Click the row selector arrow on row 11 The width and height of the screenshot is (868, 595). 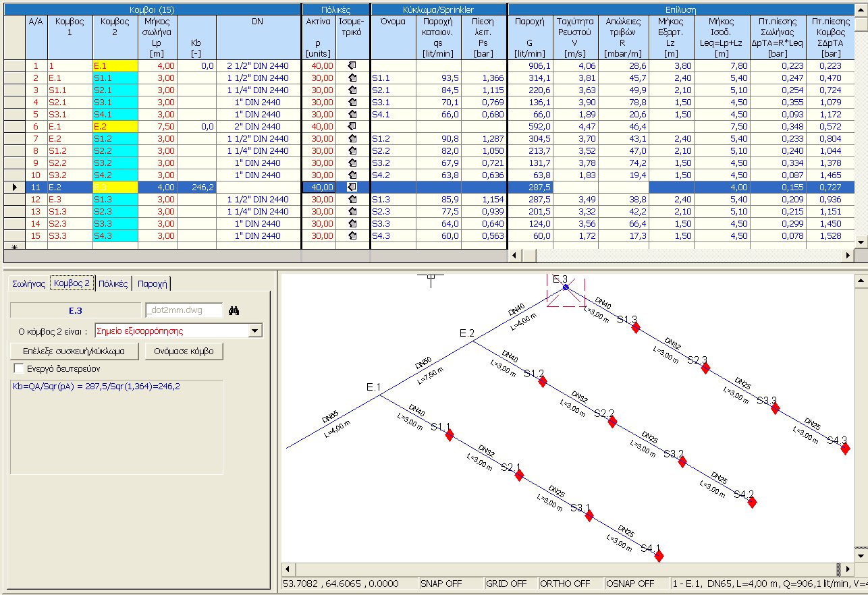[15, 187]
